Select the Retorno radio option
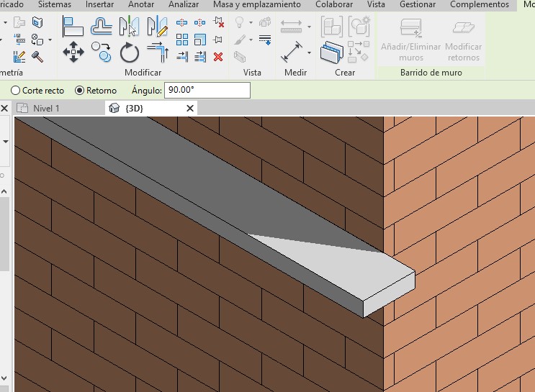Screen dimensions: 535x392 (x=79, y=91)
